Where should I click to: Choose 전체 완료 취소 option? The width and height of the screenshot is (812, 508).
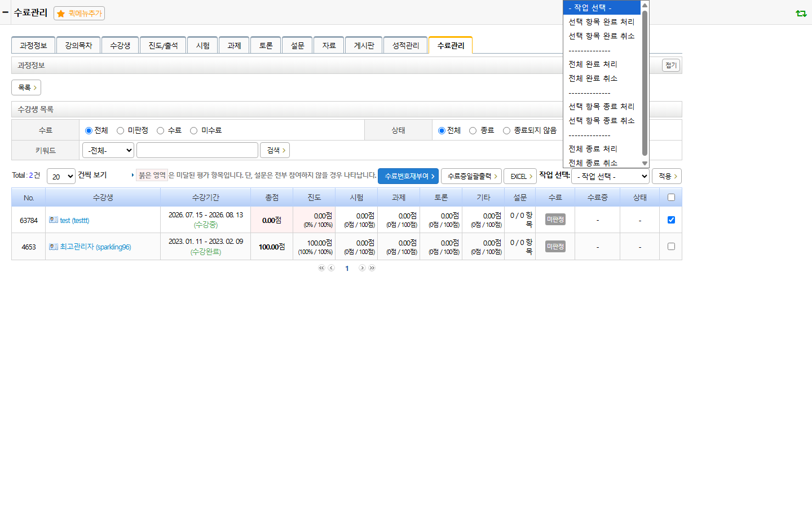point(602,78)
